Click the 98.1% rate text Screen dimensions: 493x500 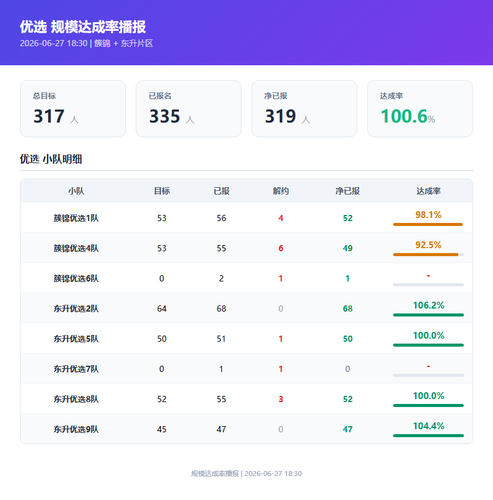click(428, 215)
